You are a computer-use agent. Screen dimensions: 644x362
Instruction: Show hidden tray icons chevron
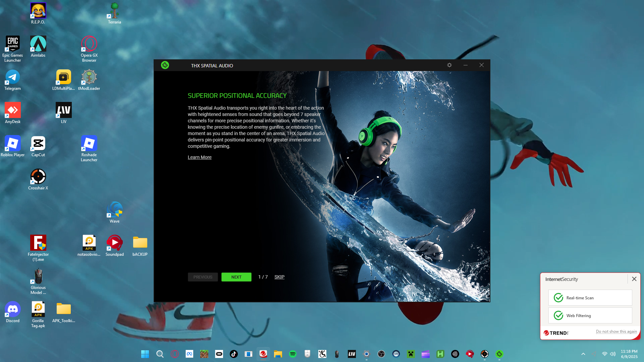[583, 354]
